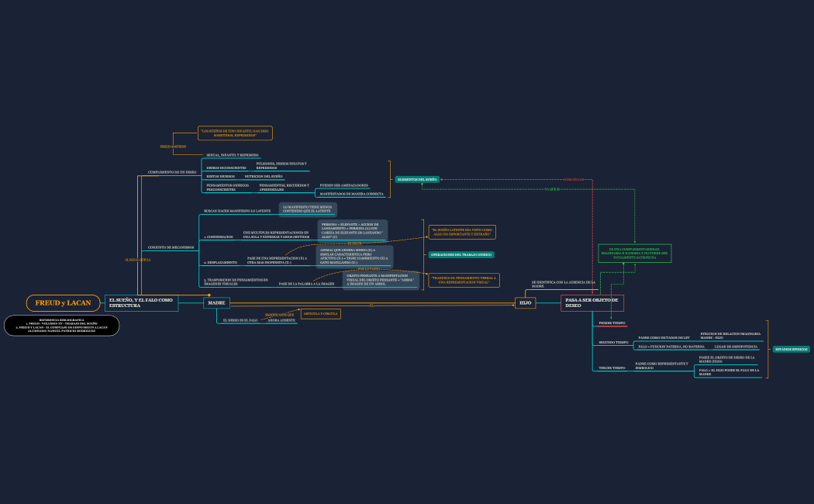
Task: Select SEGUNDO TIEMPO topic
Action: [614, 343]
